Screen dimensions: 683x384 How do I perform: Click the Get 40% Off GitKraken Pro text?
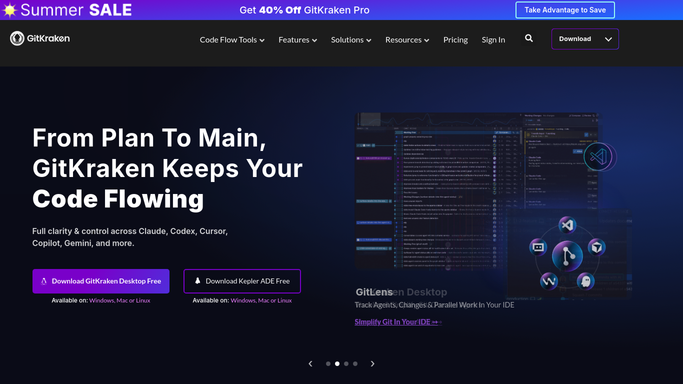[304, 10]
